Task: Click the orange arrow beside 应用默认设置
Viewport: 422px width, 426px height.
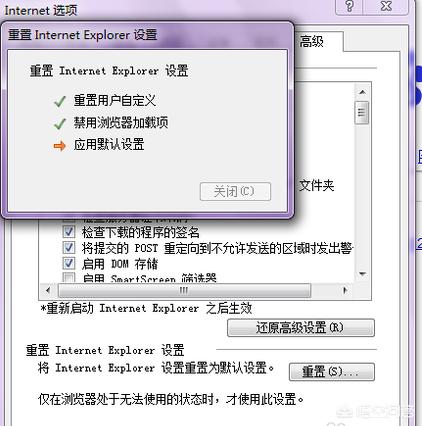Action: pos(60,146)
